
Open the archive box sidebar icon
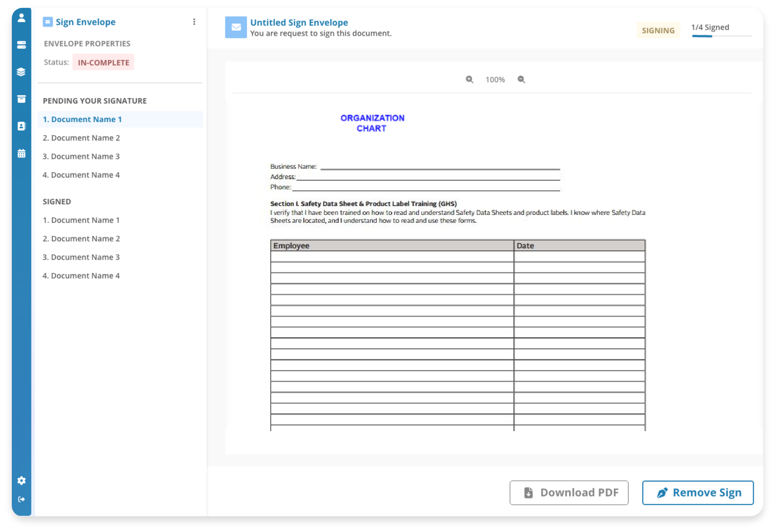21,99
